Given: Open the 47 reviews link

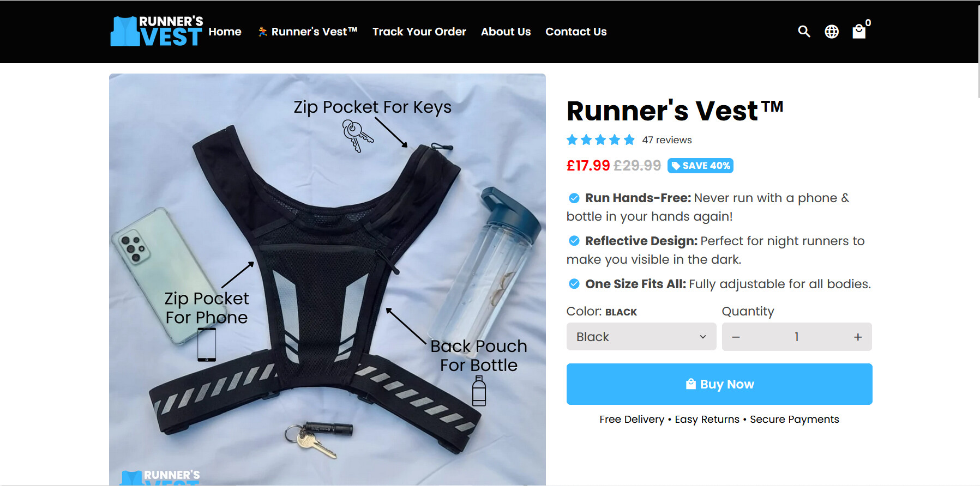Looking at the screenshot, I should 667,140.
